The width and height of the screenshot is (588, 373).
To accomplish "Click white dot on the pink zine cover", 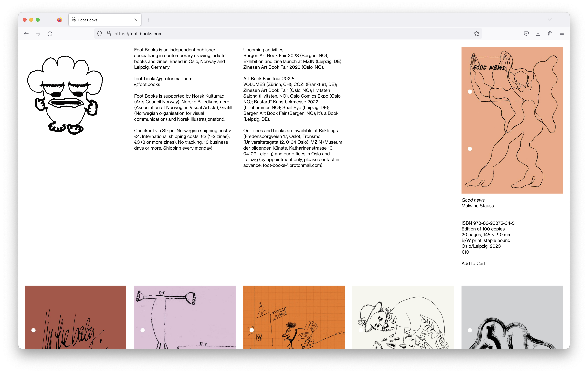I will [143, 330].
